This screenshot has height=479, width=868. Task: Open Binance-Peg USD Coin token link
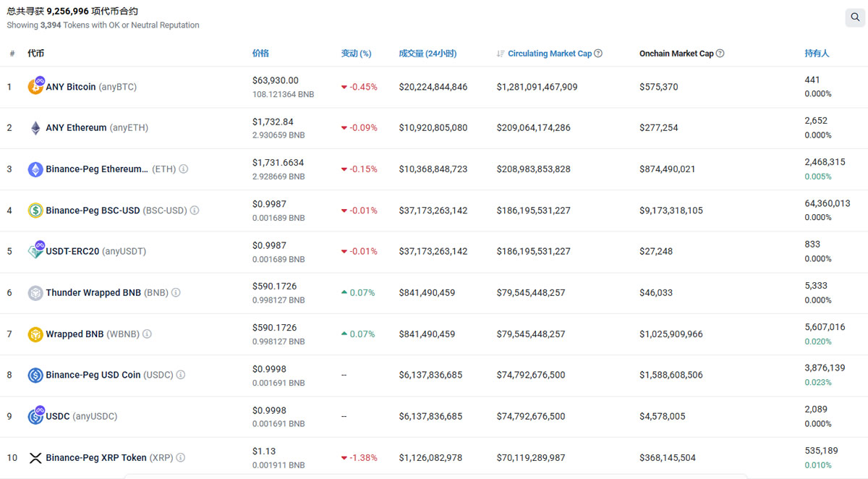(x=109, y=376)
